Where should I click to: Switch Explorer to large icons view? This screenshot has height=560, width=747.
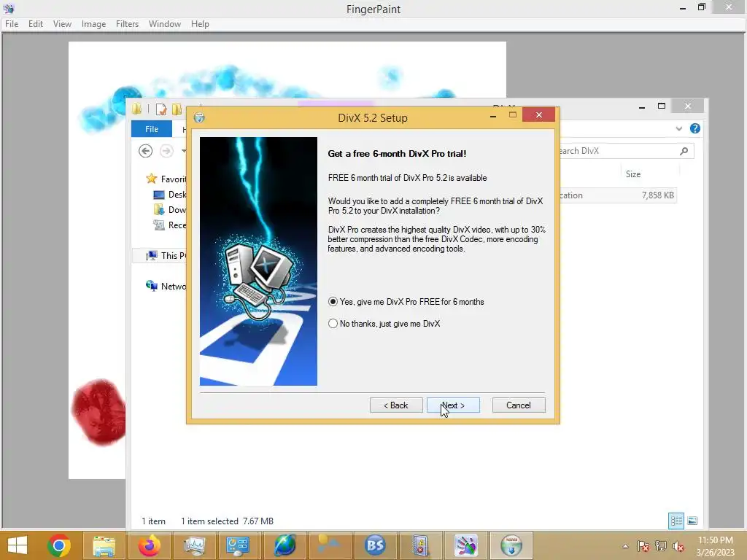[693, 521]
